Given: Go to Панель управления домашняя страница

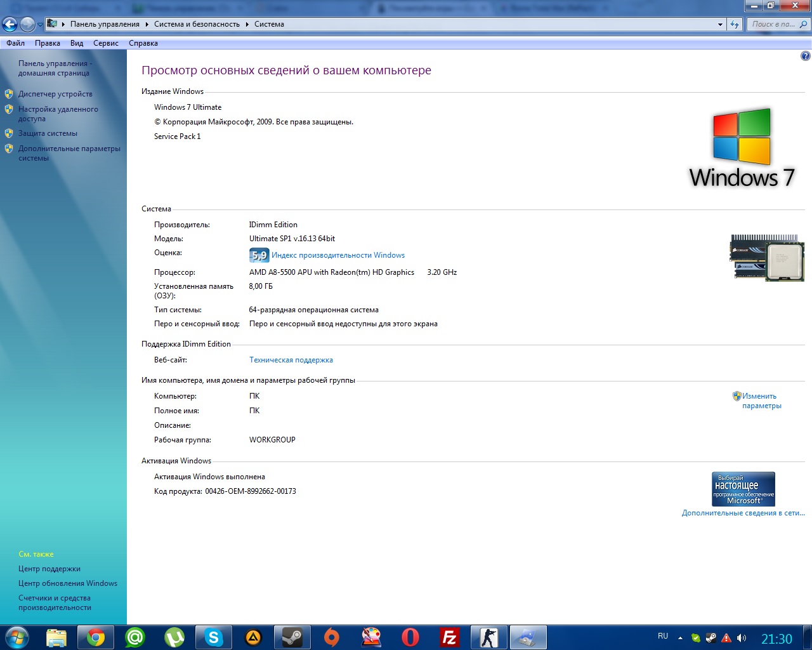Looking at the screenshot, I should [x=55, y=68].
